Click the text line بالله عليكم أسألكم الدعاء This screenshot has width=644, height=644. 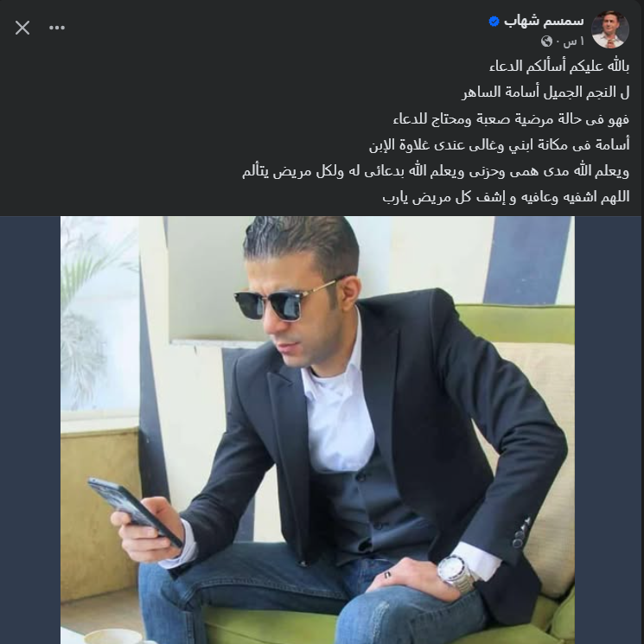tap(559, 66)
